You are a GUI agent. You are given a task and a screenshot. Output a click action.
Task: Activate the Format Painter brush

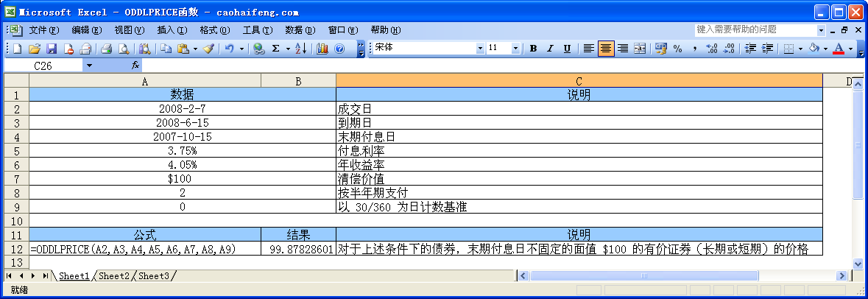(x=208, y=49)
